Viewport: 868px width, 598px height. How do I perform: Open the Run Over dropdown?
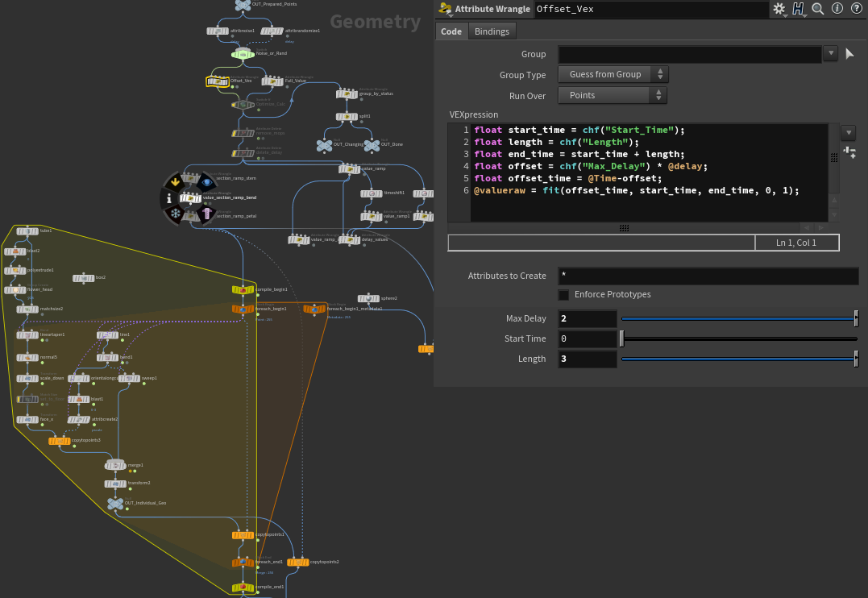point(613,95)
